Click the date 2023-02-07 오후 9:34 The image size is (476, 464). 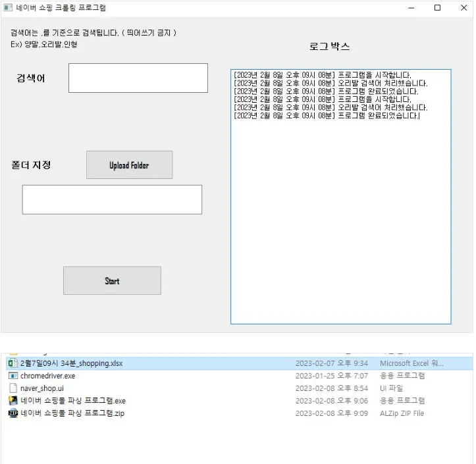pos(332,363)
